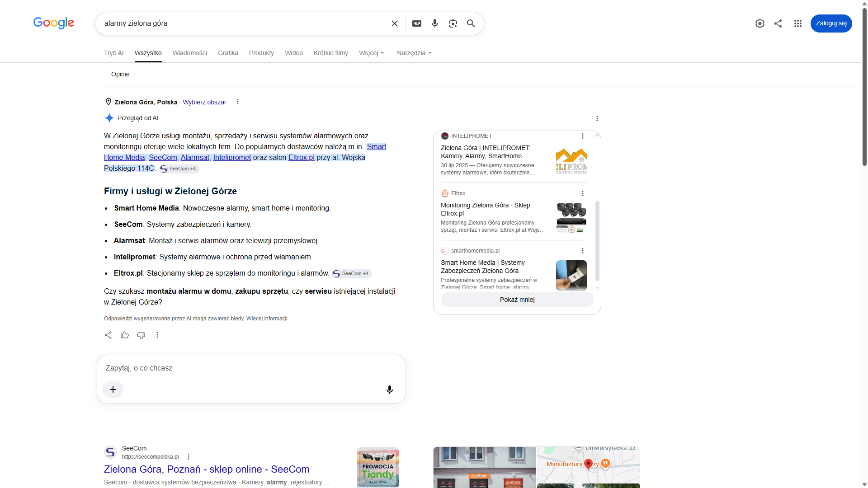Image resolution: width=868 pixels, height=488 pixels.
Task: Click the AI overview sparkle icon
Action: (109, 118)
